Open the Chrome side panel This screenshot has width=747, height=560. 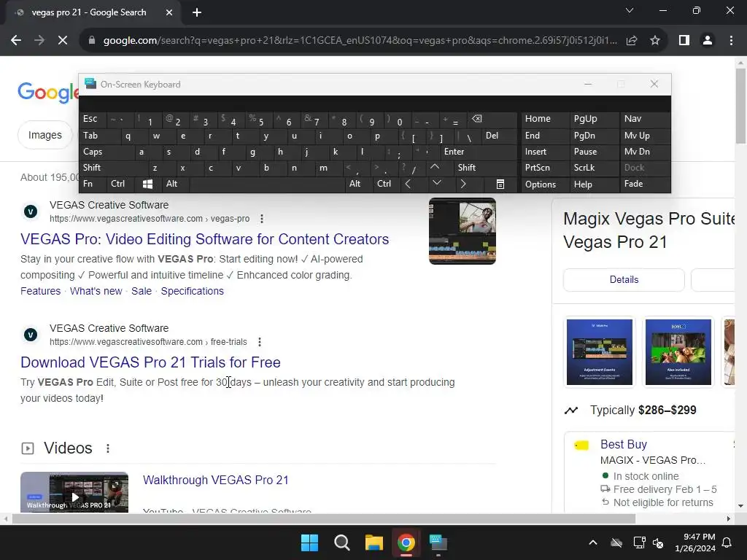(684, 41)
